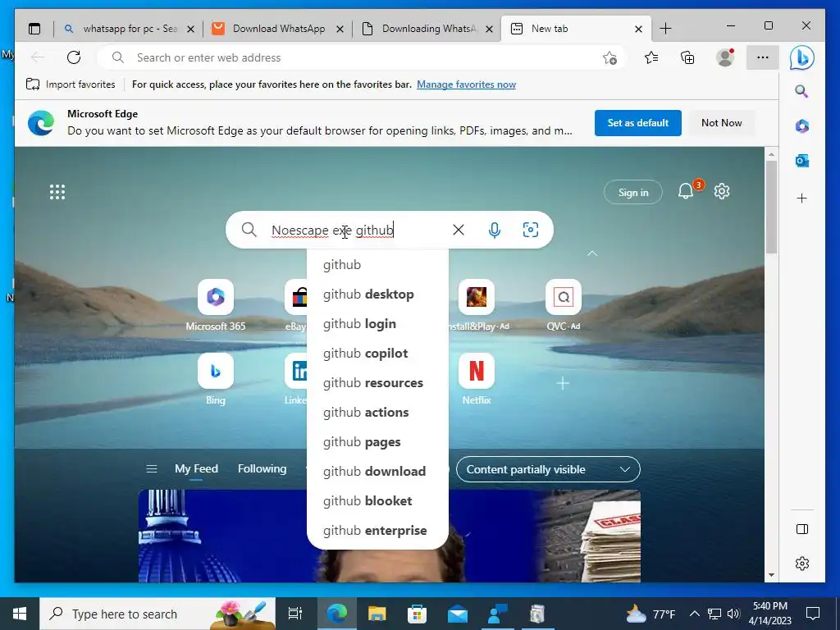Click the sidebar search magnifier icon
The height and width of the screenshot is (630, 840).
pyautogui.click(x=801, y=91)
